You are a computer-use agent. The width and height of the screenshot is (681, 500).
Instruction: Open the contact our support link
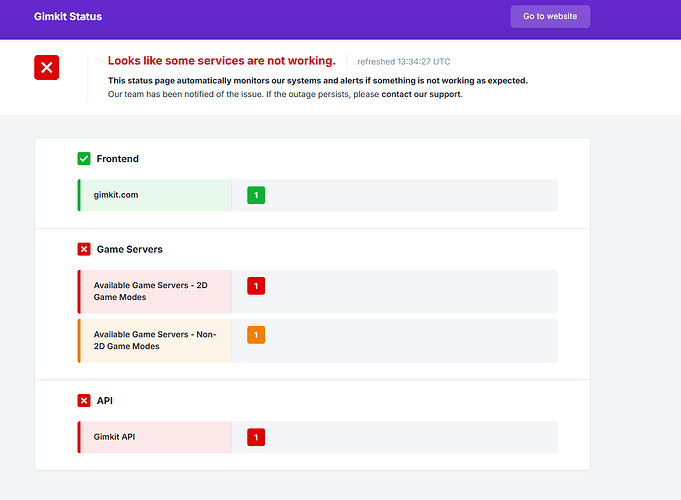click(x=421, y=95)
